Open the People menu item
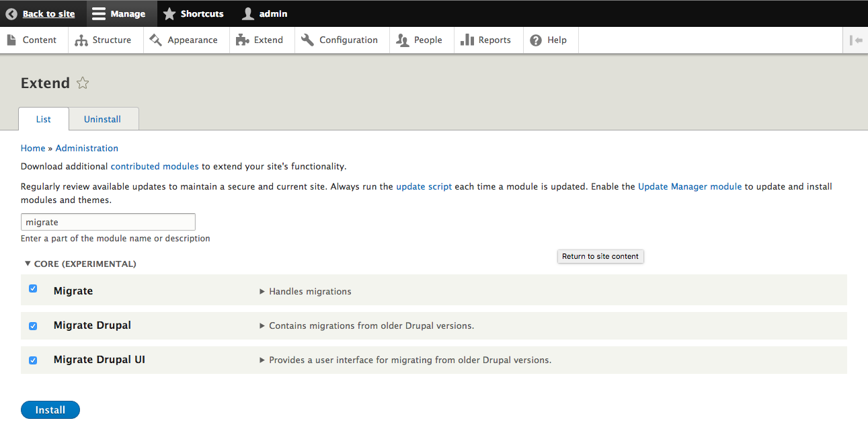This screenshot has width=868, height=429. point(421,40)
